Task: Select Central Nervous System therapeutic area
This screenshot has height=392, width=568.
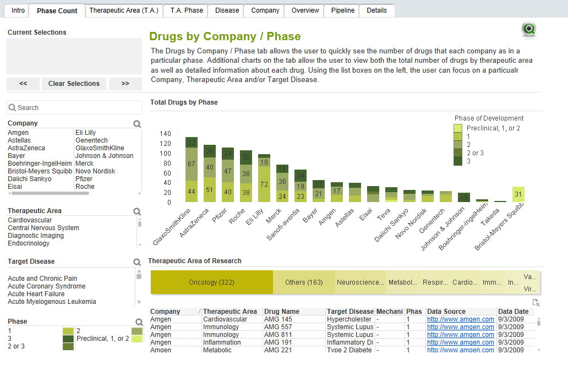Action: (x=43, y=228)
